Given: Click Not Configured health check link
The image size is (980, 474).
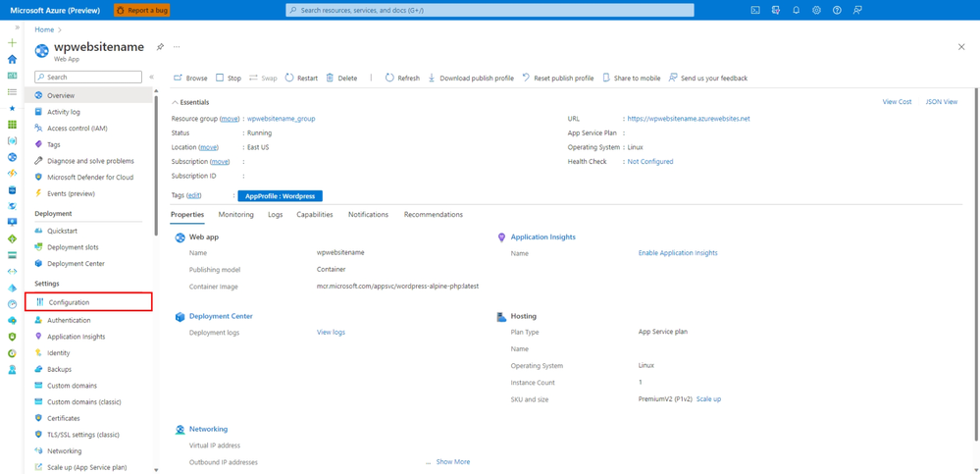Looking at the screenshot, I should (x=650, y=161).
